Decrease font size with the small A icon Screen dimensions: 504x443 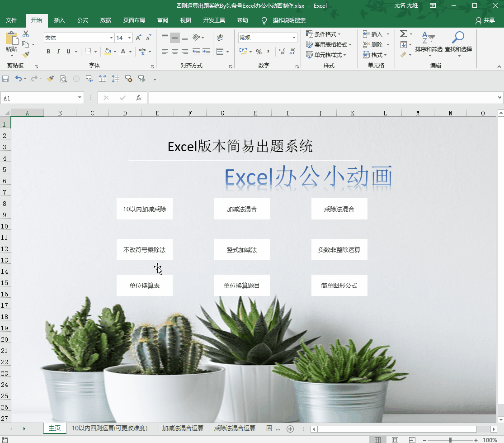148,38
